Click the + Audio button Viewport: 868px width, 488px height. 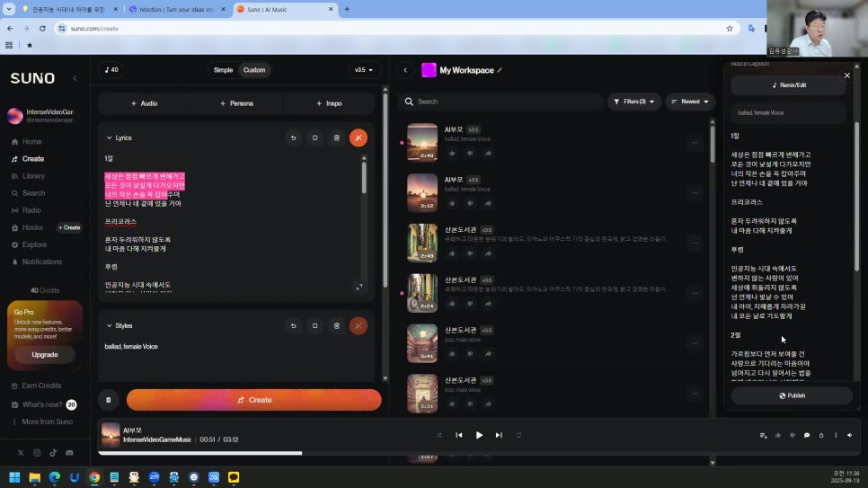(144, 103)
